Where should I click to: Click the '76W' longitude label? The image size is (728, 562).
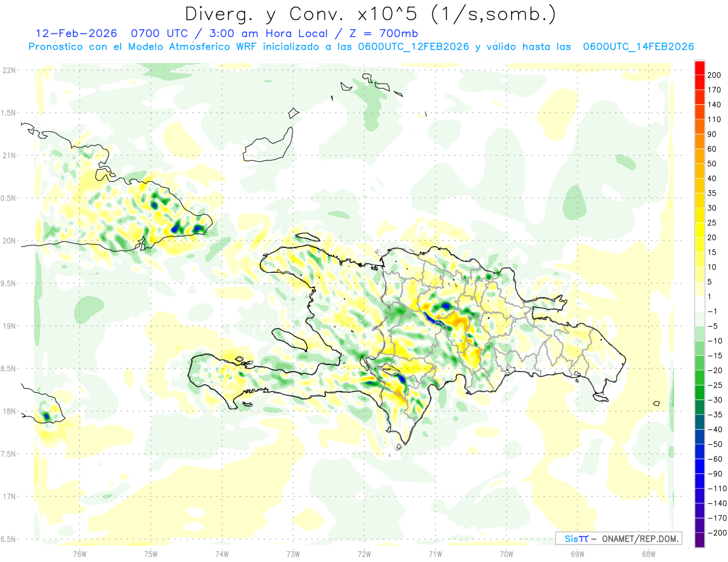point(79,554)
